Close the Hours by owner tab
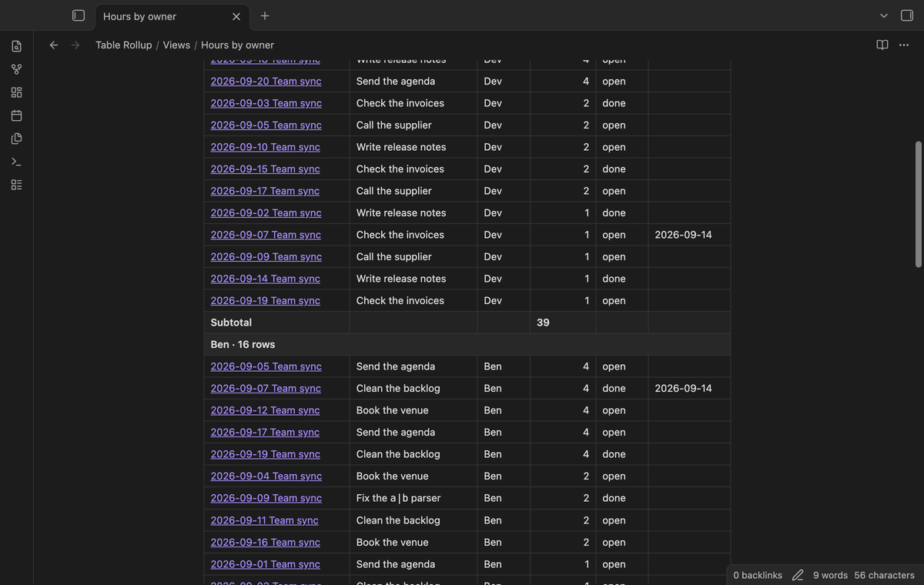Screen dimensions: 924x585 [x=236, y=16]
